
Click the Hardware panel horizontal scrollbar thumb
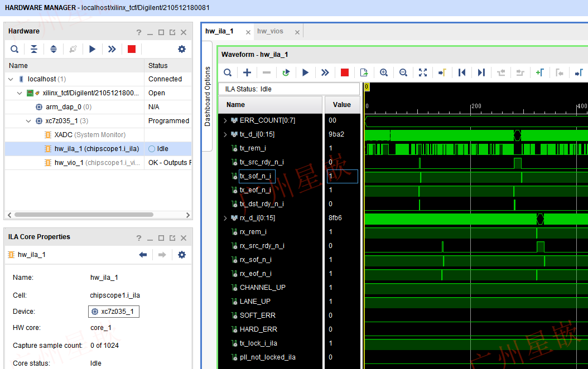point(84,215)
